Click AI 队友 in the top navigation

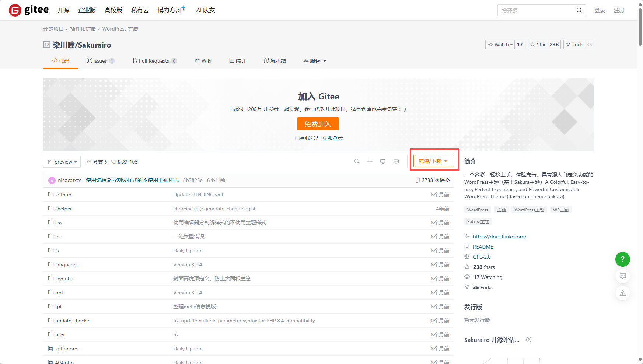click(206, 10)
